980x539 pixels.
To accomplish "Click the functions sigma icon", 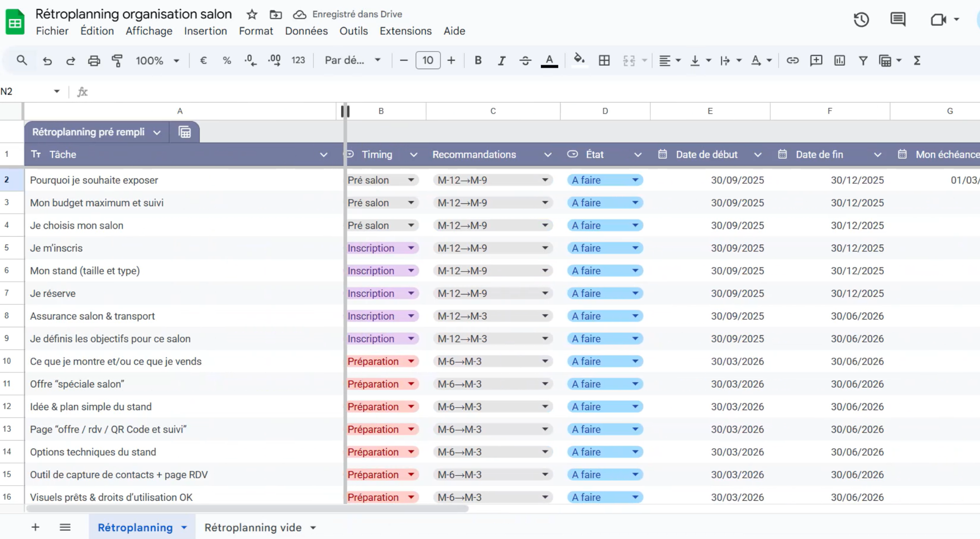I will pos(917,60).
